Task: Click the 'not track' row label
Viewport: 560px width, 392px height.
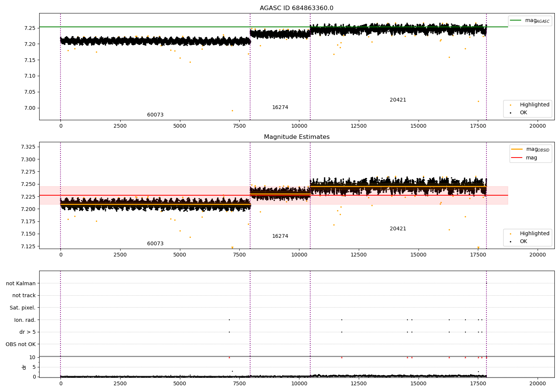Action: click(x=24, y=296)
